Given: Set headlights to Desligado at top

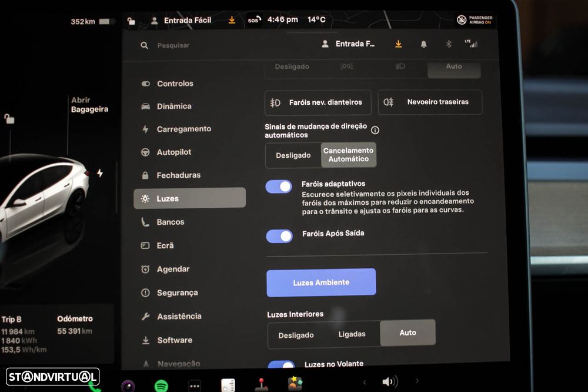Looking at the screenshot, I should pos(292,67).
